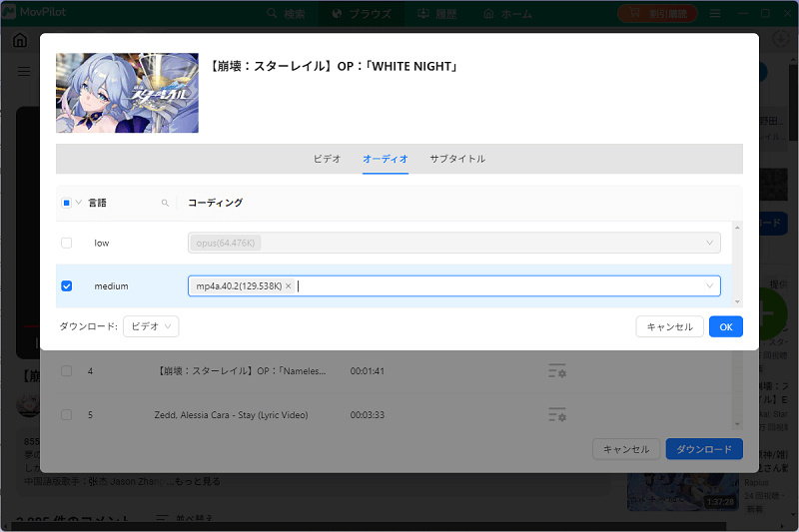The width and height of the screenshot is (799, 532).
Task: Open the search tab magnifier icon
Action: click(x=272, y=13)
